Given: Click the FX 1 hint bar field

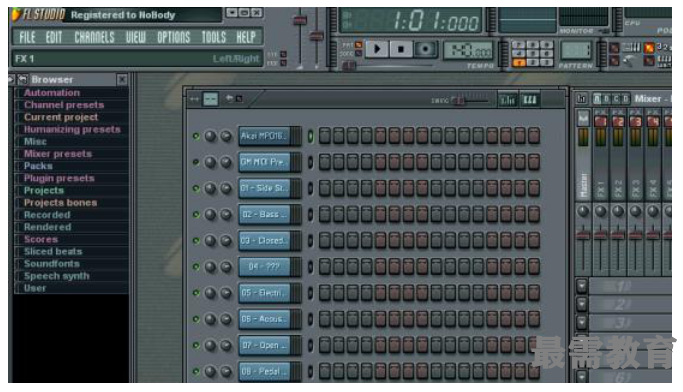Looking at the screenshot, I should pyautogui.click(x=137, y=59).
